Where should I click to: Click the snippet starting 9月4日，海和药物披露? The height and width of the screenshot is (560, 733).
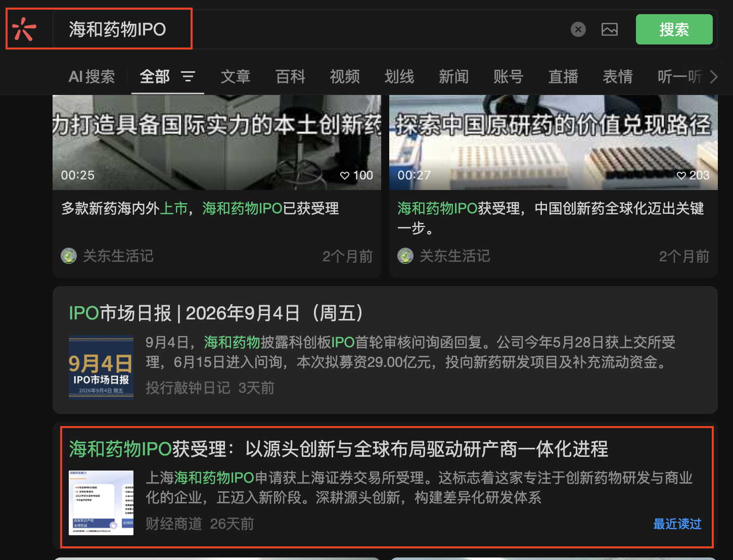[410, 352]
